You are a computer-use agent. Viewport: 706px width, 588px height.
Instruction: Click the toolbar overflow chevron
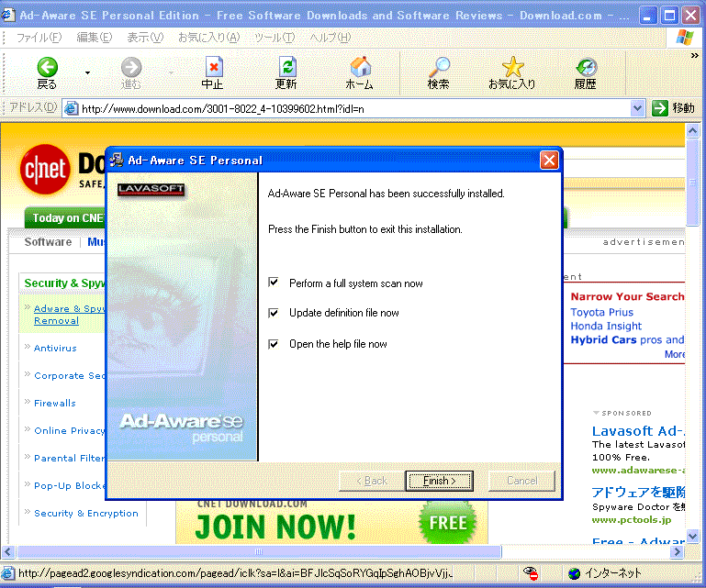coord(695,56)
